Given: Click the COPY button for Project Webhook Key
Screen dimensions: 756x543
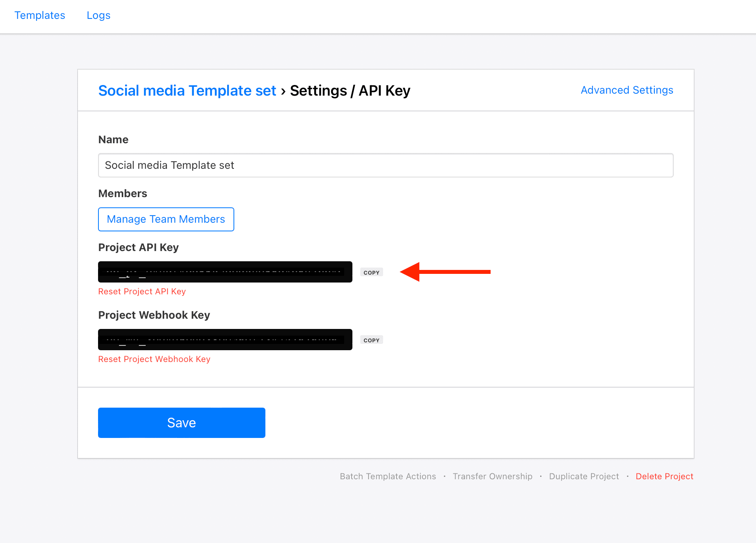Looking at the screenshot, I should (x=372, y=340).
